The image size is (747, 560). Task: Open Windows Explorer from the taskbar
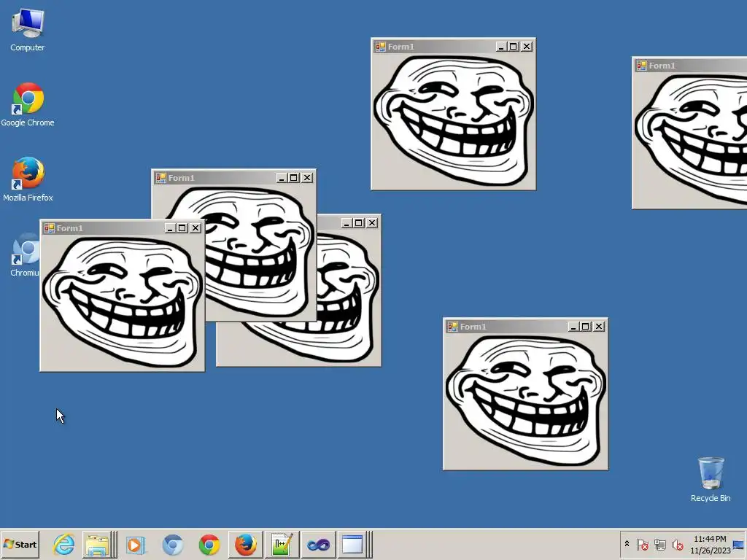(x=98, y=544)
